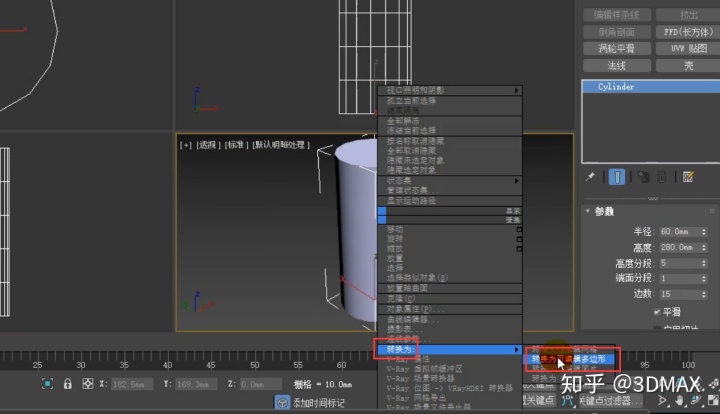The width and height of the screenshot is (720, 414).
Task: Click the settings box next to 缩放
Action: click(519, 249)
